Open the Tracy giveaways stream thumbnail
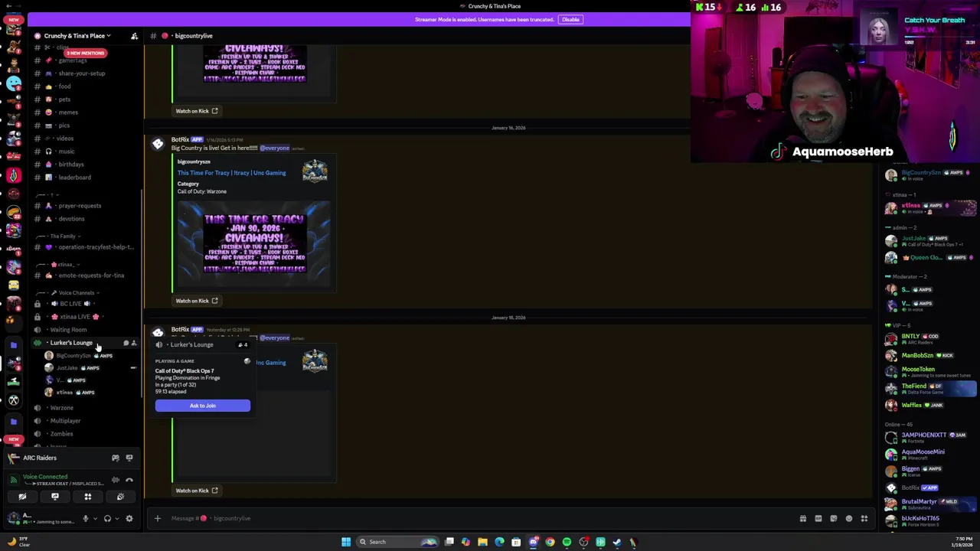The width and height of the screenshot is (980, 551). pos(253,243)
